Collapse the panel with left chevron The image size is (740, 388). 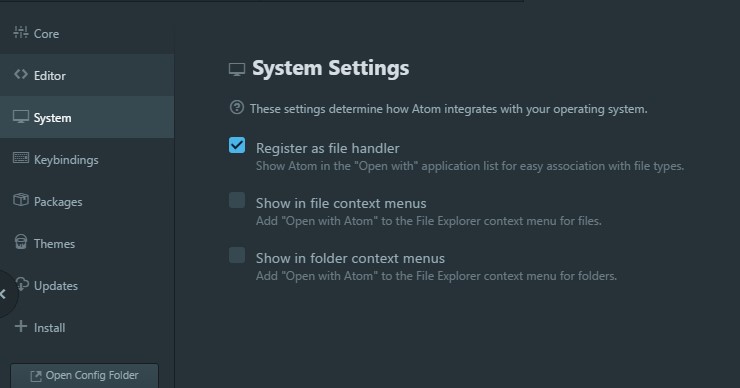click(x=4, y=294)
